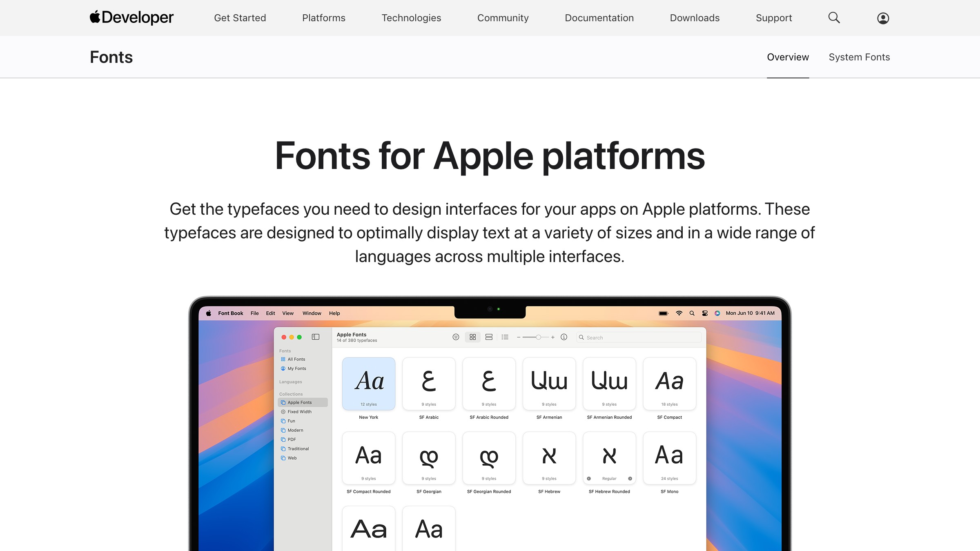Viewport: 980px width, 551px height.
Task: Click minus to decrease preview size
Action: click(519, 337)
